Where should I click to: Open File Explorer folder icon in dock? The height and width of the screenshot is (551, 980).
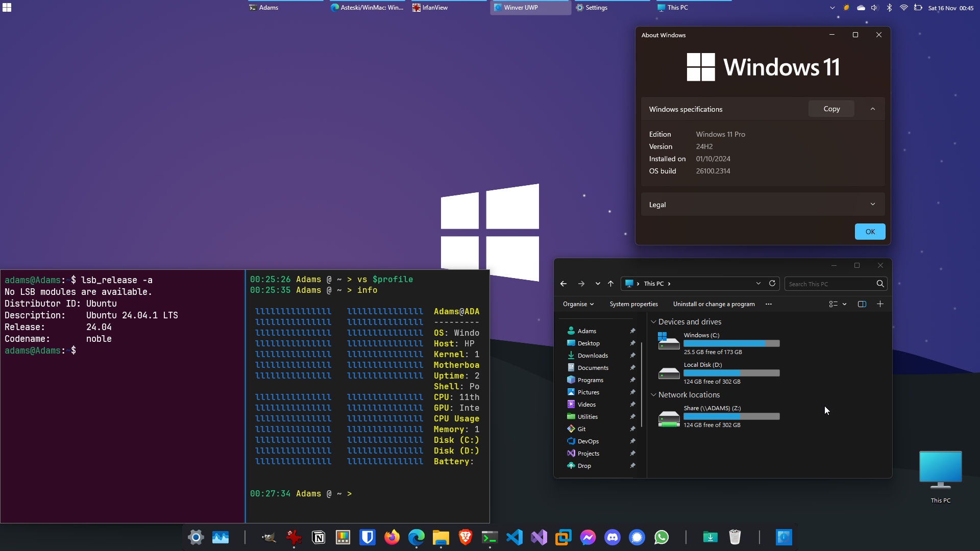pyautogui.click(x=441, y=537)
